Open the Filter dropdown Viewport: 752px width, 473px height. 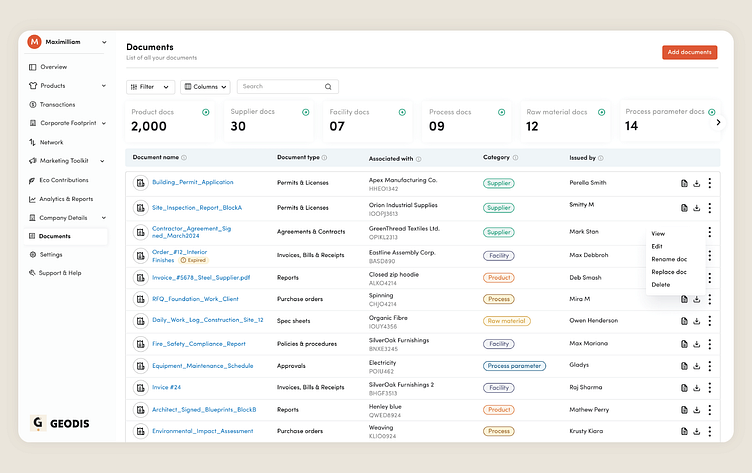click(x=151, y=87)
